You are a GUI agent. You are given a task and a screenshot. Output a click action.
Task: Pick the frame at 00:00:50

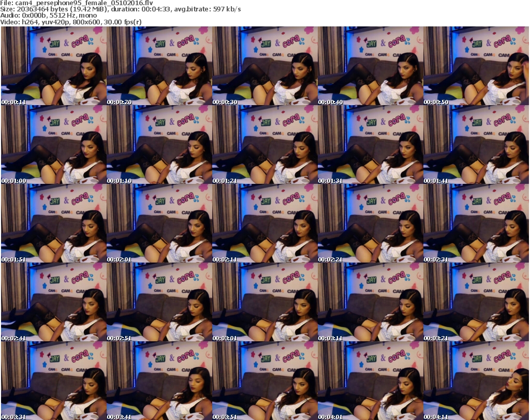(476, 66)
